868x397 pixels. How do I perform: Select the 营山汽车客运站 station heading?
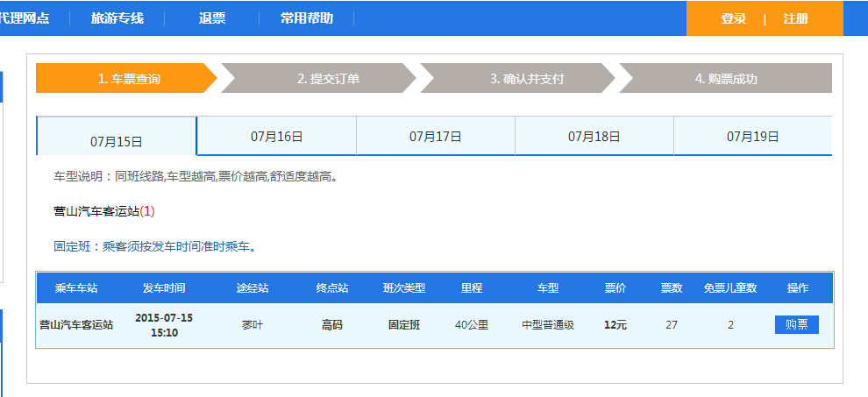(x=97, y=211)
